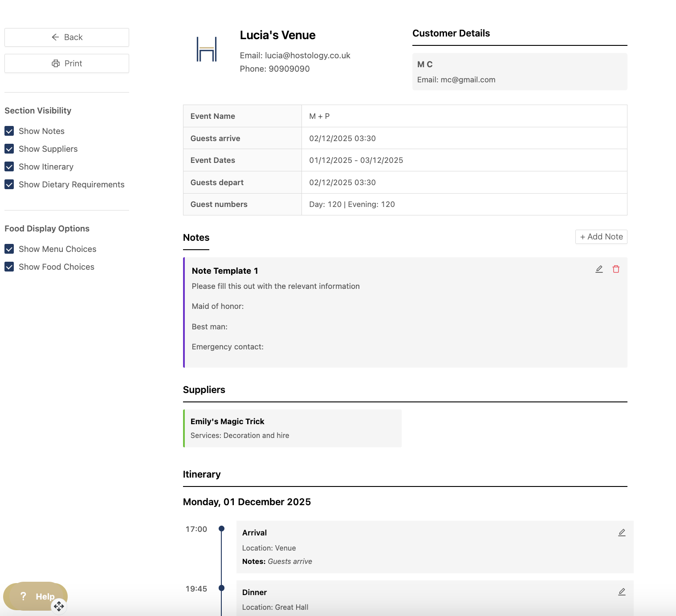
Task: Toggle Show Dietary Requirements checkbox
Action: (x=9, y=185)
